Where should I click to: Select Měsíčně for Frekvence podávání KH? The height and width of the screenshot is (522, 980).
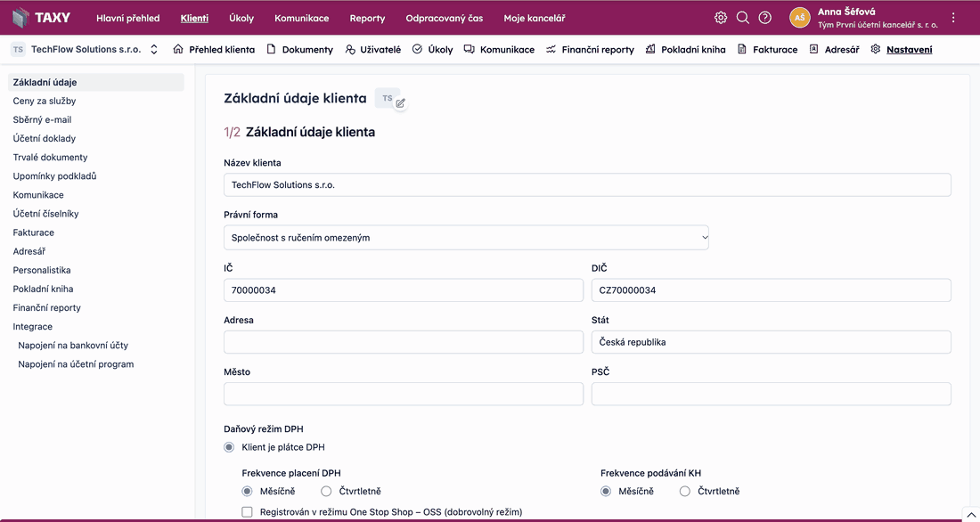pyautogui.click(x=606, y=492)
